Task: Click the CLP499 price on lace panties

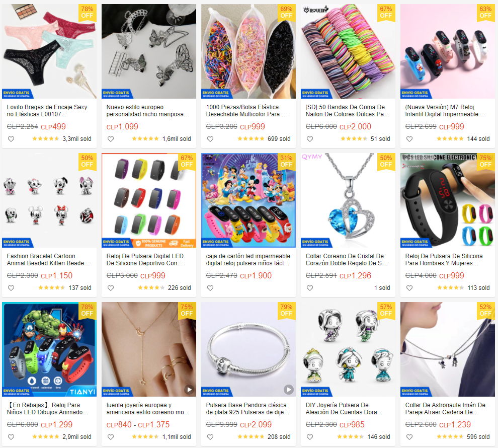Action: point(53,127)
